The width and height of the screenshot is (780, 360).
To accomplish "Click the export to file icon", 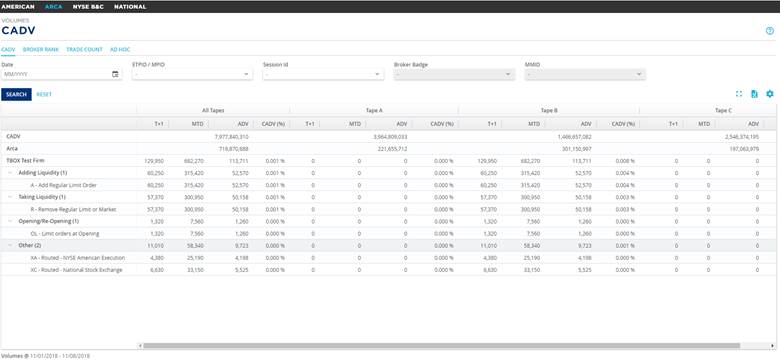I will (754, 94).
